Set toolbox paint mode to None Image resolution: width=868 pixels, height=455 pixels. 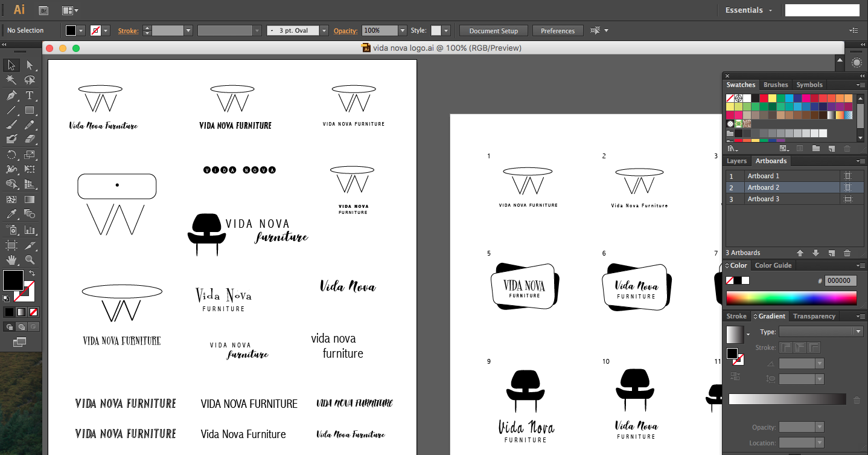[33, 312]
